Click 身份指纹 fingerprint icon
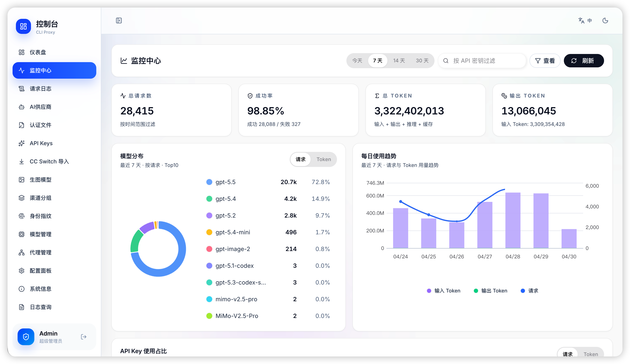The image size is (630, 364). [22, 216]
